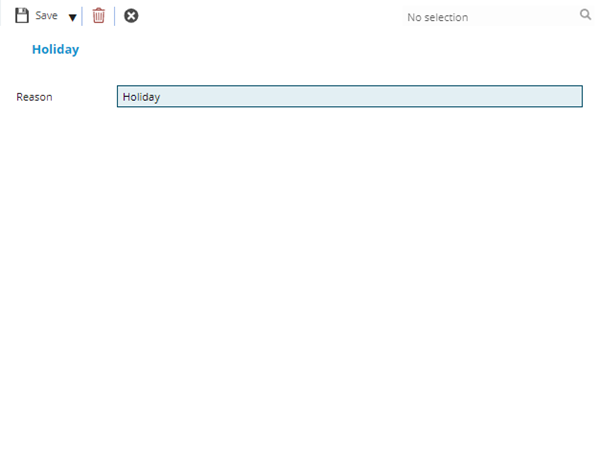
Task: Show more save actions via the down arrow
Action: [72, 17]
